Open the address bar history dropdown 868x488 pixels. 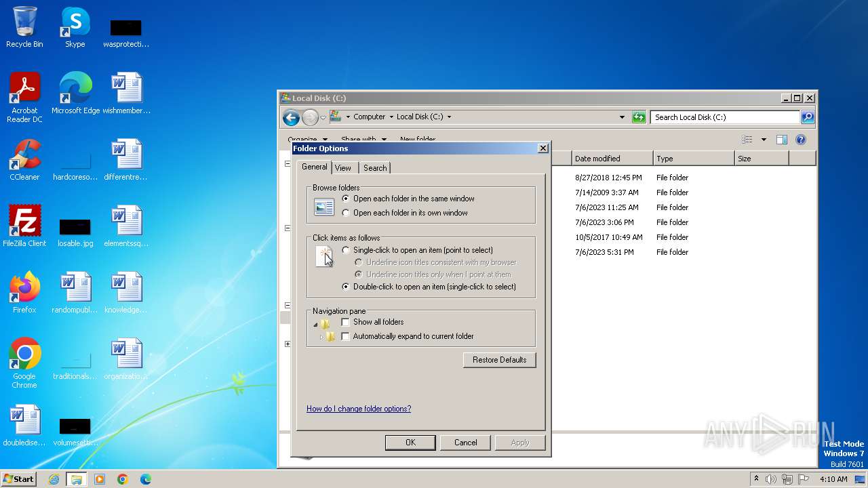623,117
